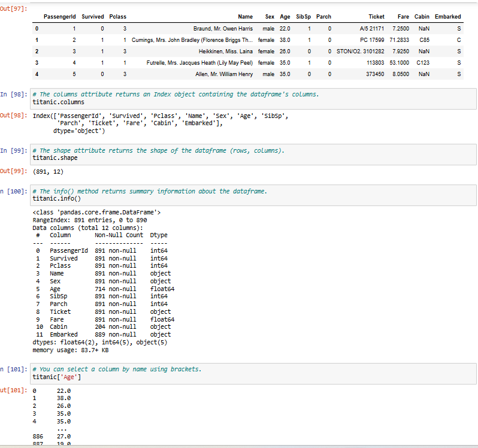Click the RangeIndex: 891 entries line

pos(90,220)
